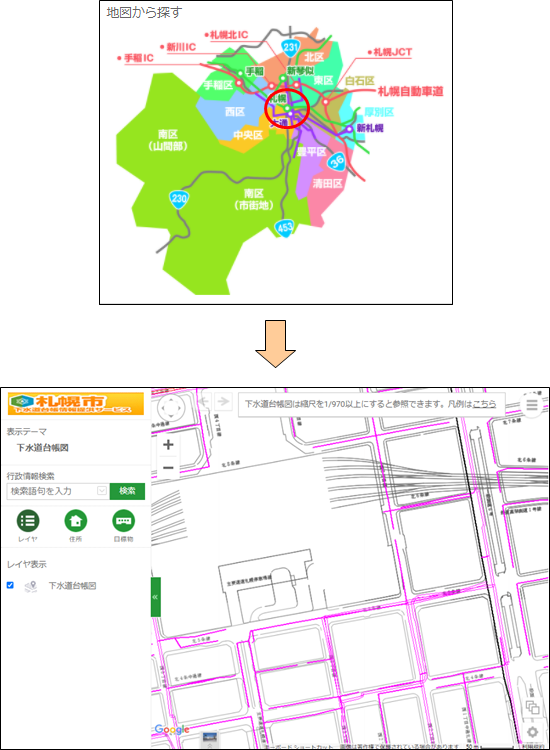Image resolution: width=550 pixels, height=750 pixels.
Task: Click the 札幌北IC label
Action: click(229, 35)
